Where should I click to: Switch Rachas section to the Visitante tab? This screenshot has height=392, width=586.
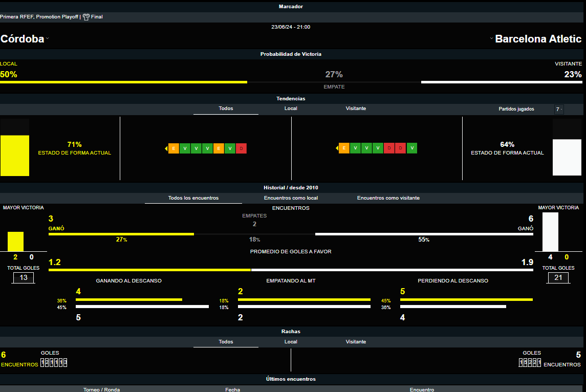(356, 342)
